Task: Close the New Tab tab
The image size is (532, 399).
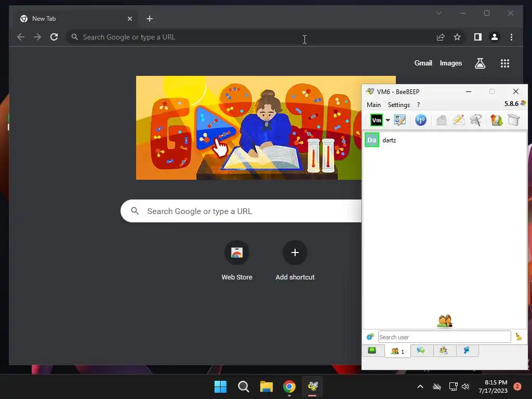Action: 129,19
